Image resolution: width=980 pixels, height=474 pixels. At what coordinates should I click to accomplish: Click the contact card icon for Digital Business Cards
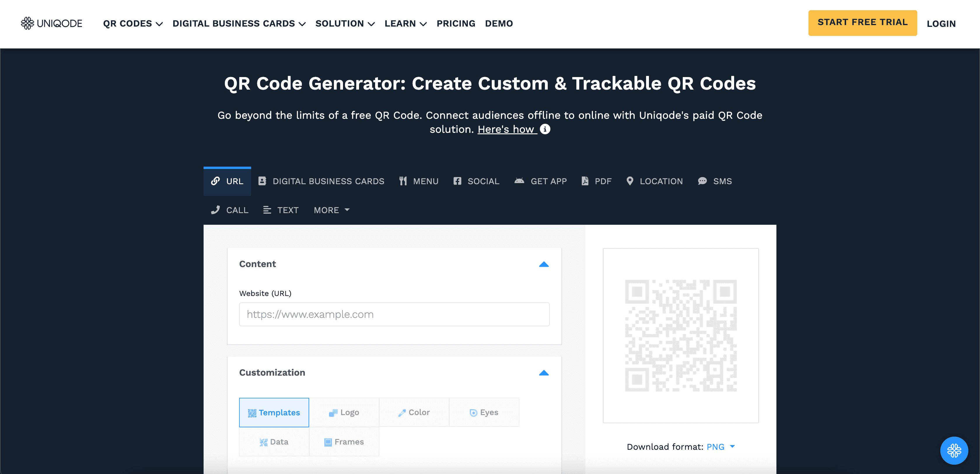click(x=262, y=181)
